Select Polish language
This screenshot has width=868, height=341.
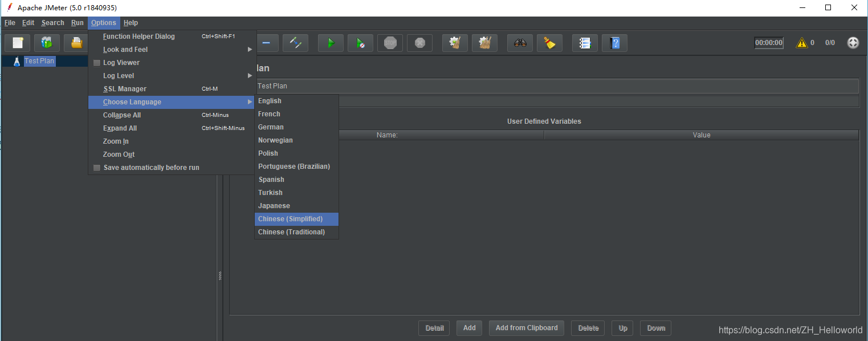pyautogui.click(x=296, y=153)
